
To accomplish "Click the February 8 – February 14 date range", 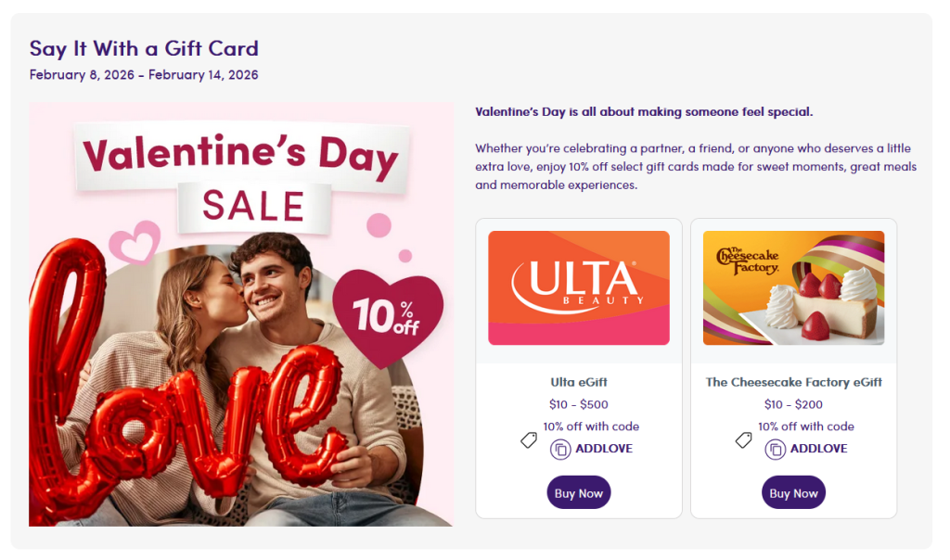I will [144, 75].
